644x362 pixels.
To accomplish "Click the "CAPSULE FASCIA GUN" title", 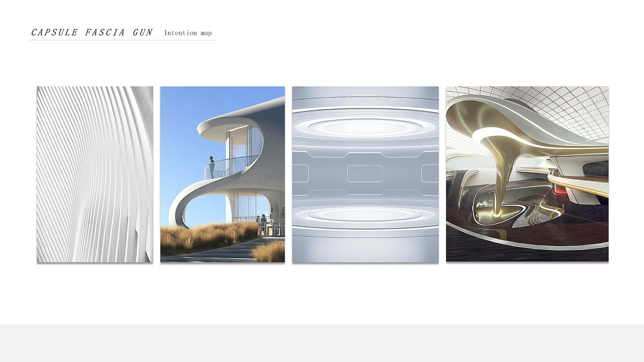I will (92, 33).
